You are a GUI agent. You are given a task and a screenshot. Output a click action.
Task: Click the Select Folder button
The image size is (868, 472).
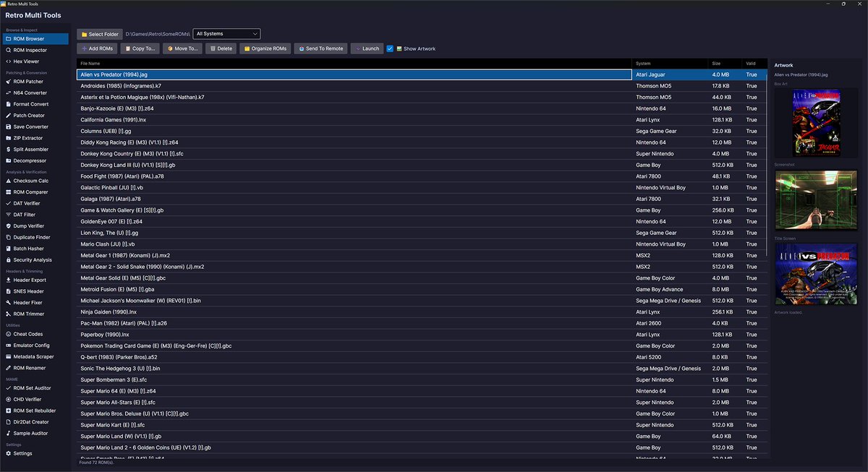(x=100, y=34)
